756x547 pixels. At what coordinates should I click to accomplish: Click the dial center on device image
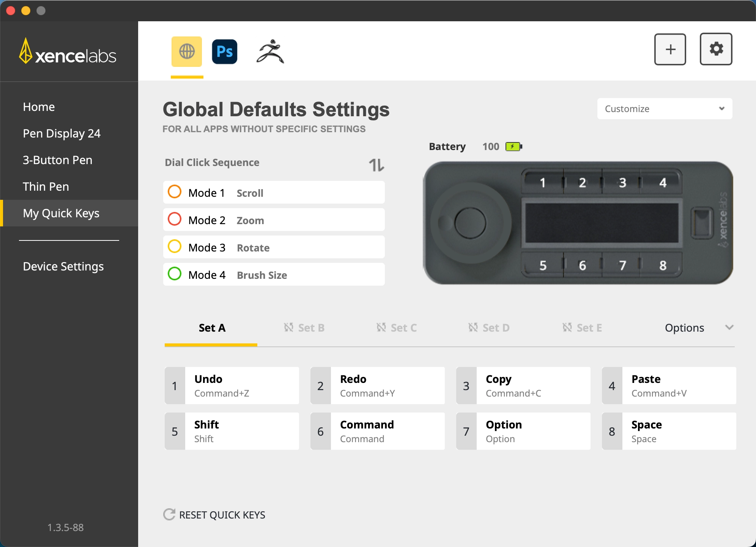pos(470,223)
